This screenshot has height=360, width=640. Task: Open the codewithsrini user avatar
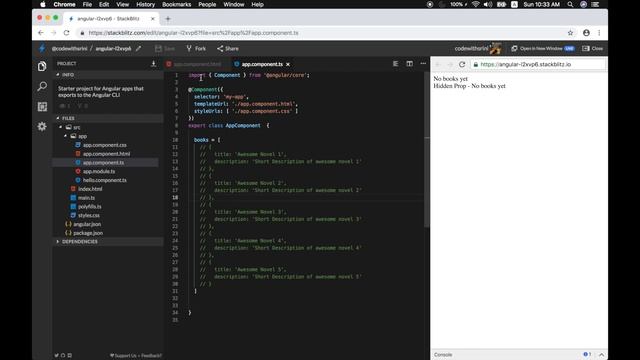pos(496,49)
